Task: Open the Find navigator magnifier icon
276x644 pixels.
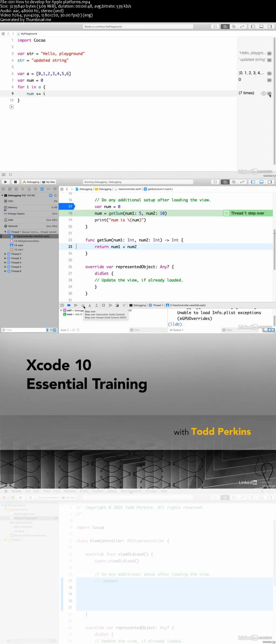Action: pos(23,189)
